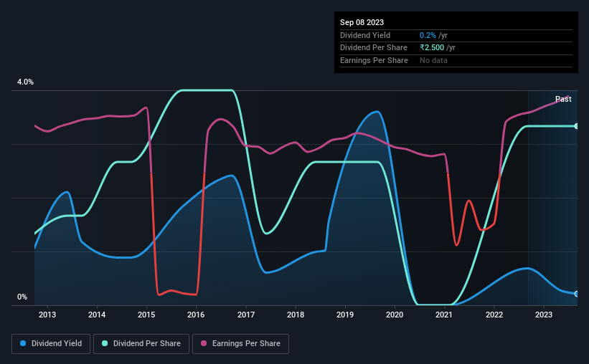The width and height of the screenshot is (589, 364).
Task: Click the 2019 x-axis label
Action: point(345,315)
